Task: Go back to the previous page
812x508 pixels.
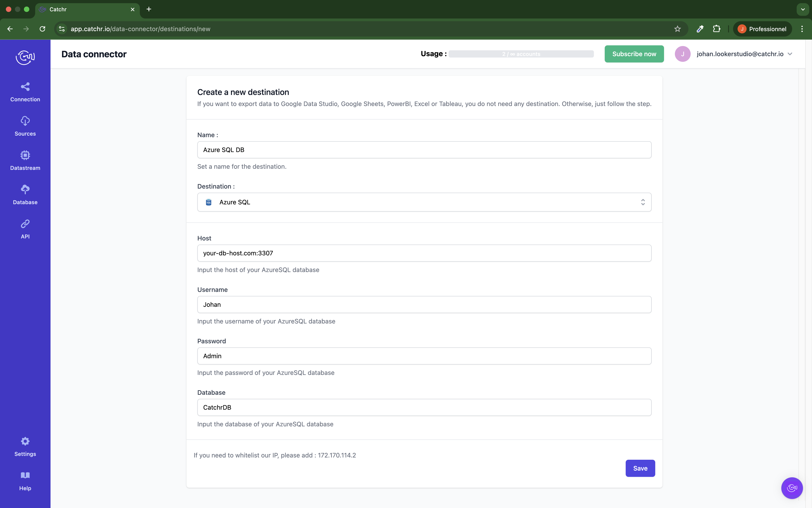Action: pyautogui.click(x=10, y=29)
